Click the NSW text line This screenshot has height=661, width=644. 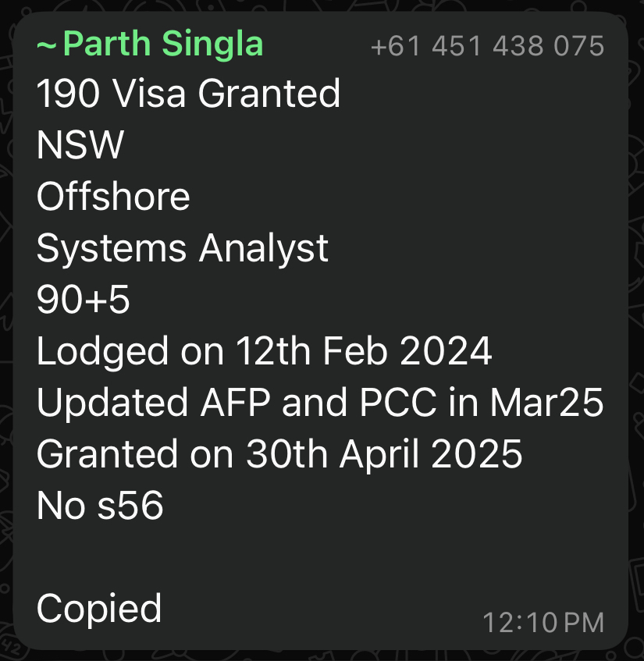(80, 144)
